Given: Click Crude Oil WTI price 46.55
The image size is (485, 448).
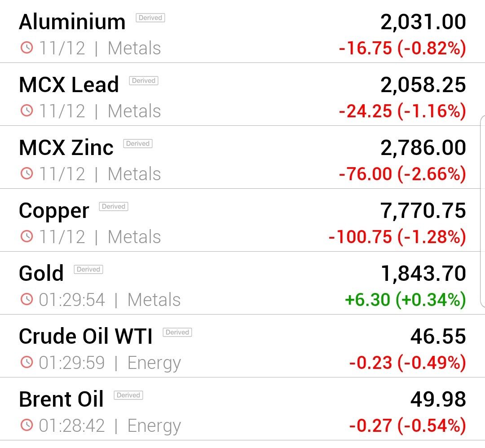Looking at the screenshot, I should [x=438, y=337].
